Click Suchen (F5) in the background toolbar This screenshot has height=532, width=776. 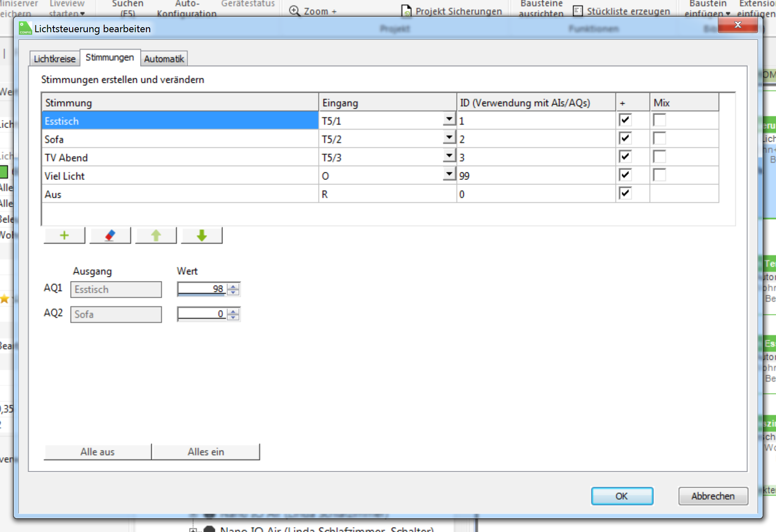point(128,8)
